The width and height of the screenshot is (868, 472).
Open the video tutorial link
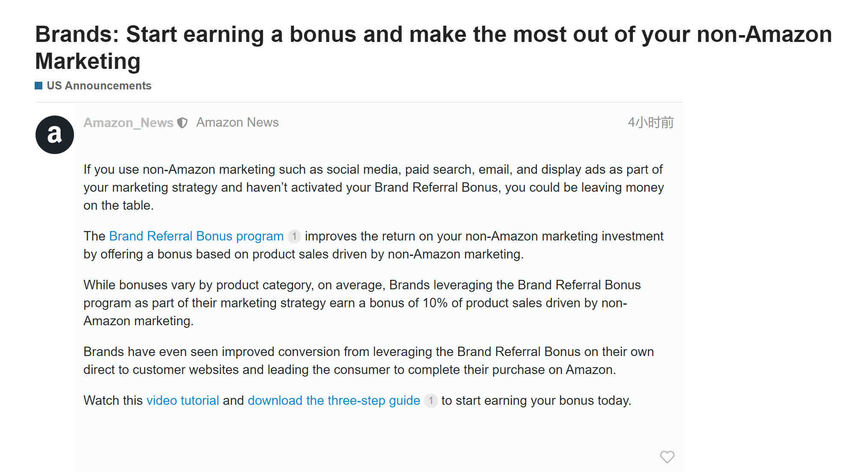coord(183,401)
